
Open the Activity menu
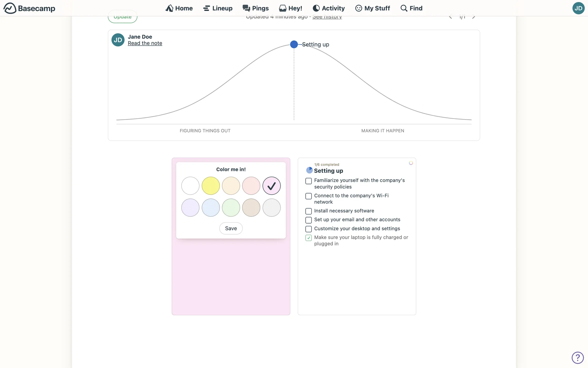pos(329,8)
